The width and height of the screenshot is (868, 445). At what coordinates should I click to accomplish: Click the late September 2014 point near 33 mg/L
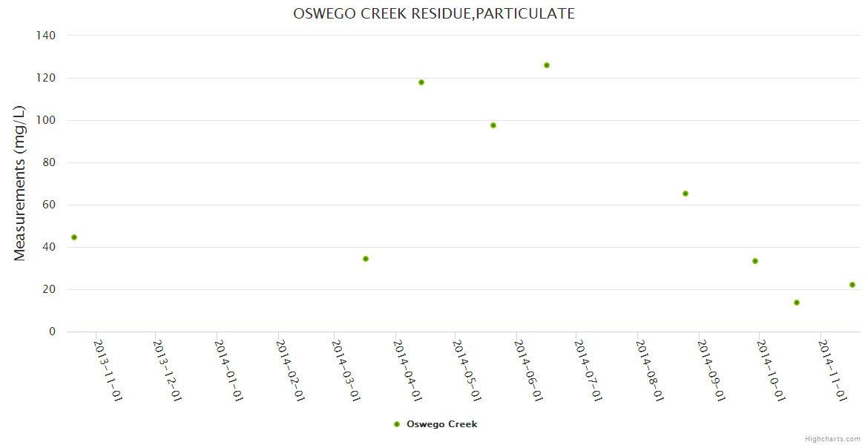pyautogui.click(x=755, y=261)
